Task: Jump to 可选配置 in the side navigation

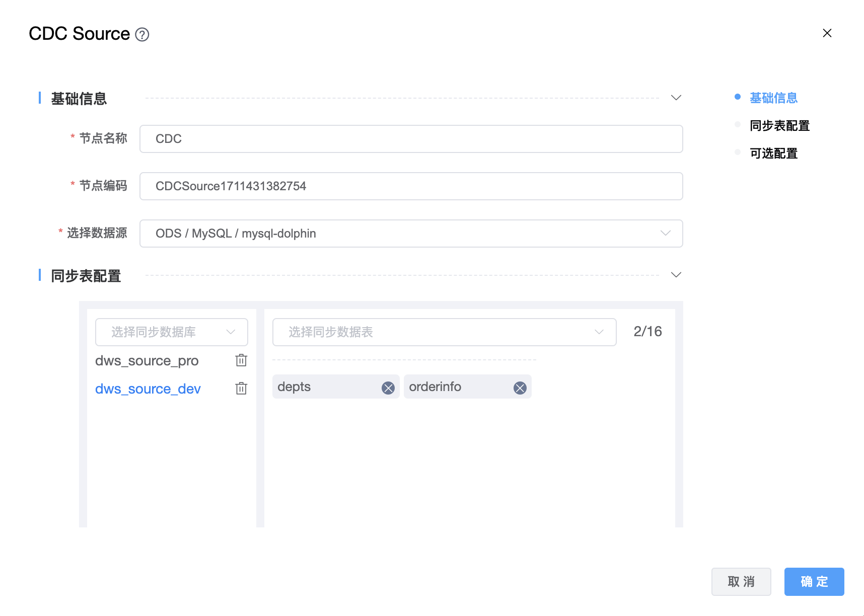Action: [x=773, y=153]
